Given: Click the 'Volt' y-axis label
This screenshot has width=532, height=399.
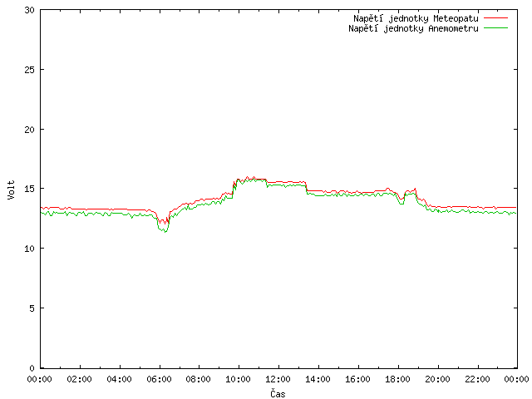Looking at the screenshot, I should point(11,190).
